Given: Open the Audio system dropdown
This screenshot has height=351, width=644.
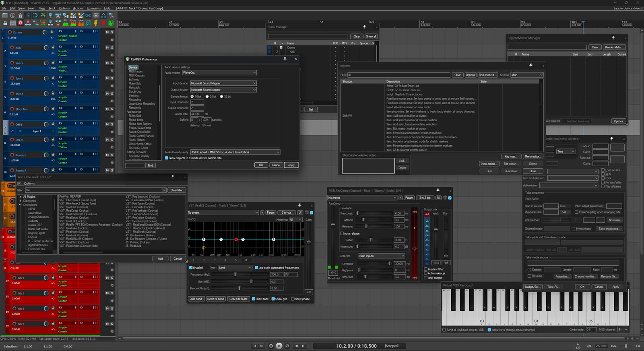Looking at the screenshot, I should pos(219,73).
